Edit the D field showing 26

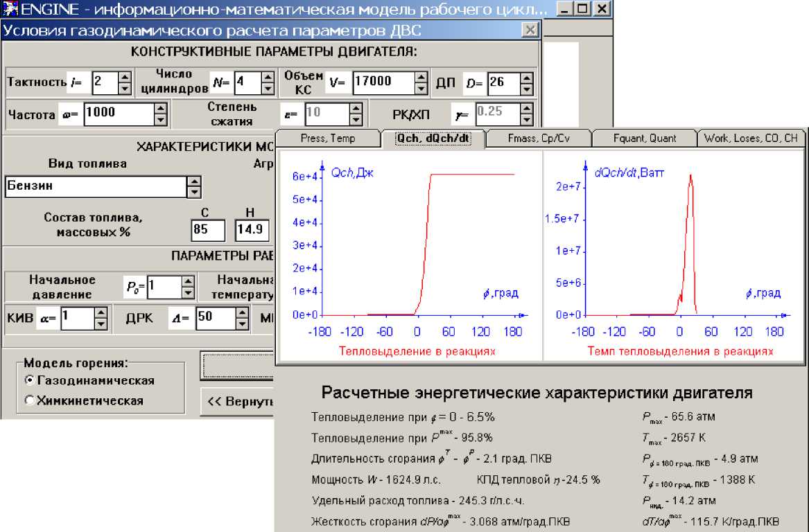click(x=503, y=82)
